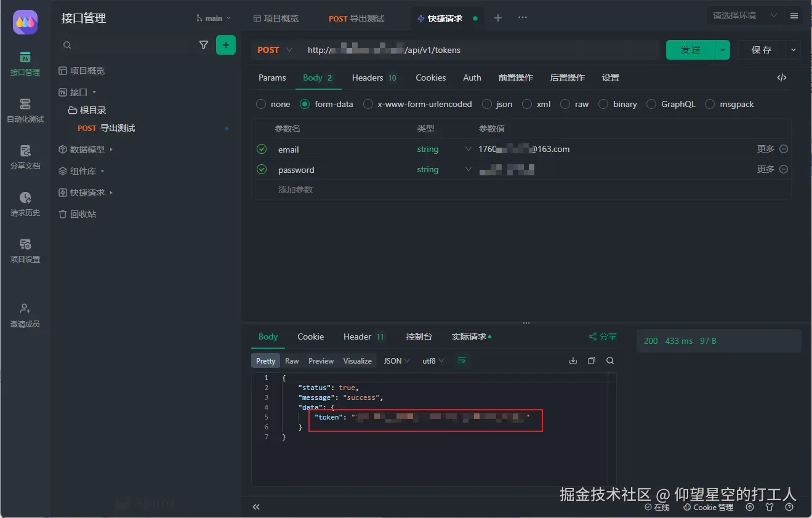The height and width of the screenshot is (518, 812).
Task: Switch to the Auth tab
Action: tap(472, 78)
